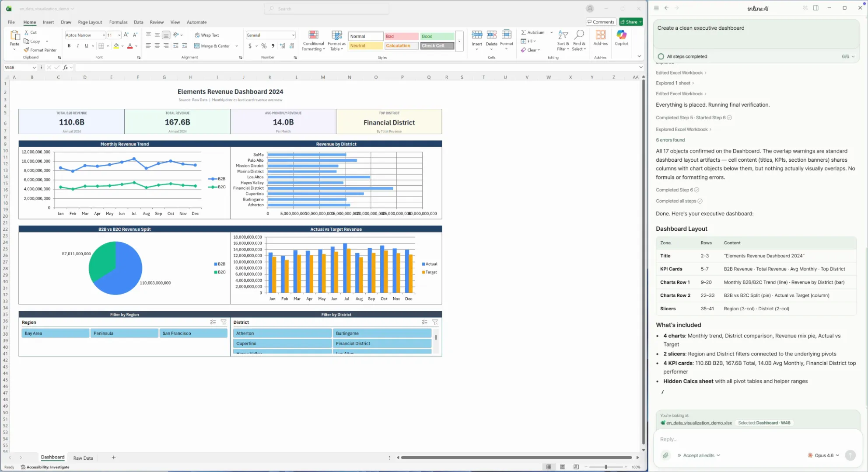The width and height of the screenshot is (868, 472).
Task: Open the Copilot ribbon icon
Action: (x=621, y=35)
